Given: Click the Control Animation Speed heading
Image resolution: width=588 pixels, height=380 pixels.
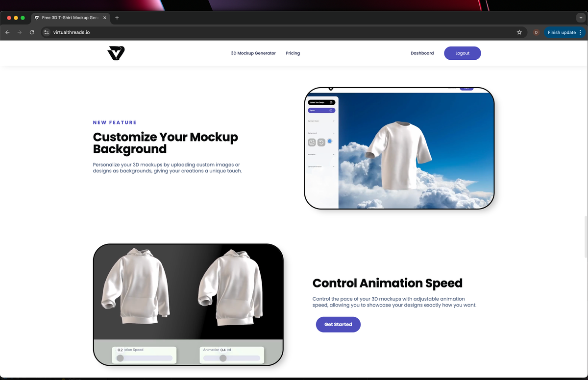Looking at the screenshot, I should click(x=388, y=283).
